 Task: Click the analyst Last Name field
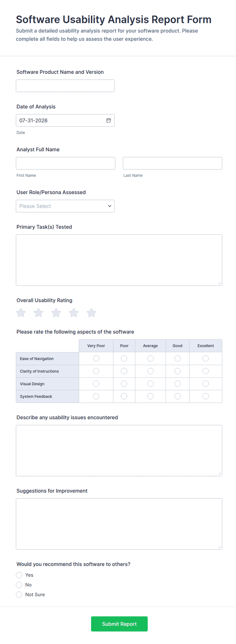pos(173,163)
